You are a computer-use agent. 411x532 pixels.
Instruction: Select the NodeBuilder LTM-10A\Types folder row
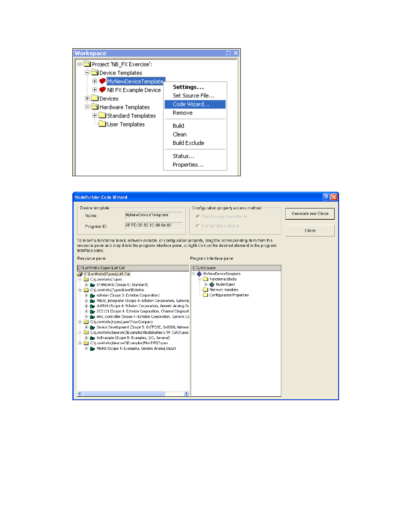[139, 333]
